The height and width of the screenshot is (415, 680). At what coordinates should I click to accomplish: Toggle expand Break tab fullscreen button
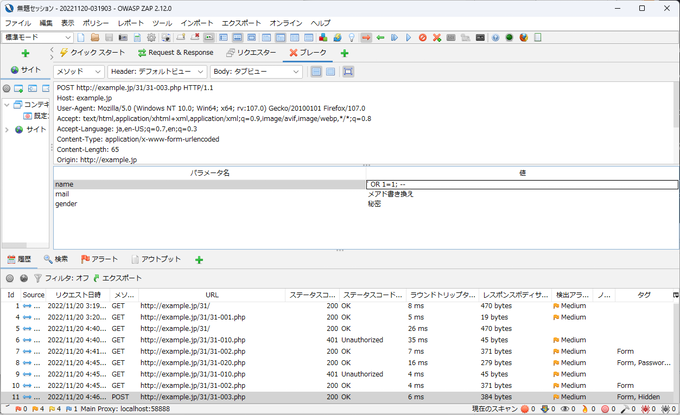(x=348, y=72)
